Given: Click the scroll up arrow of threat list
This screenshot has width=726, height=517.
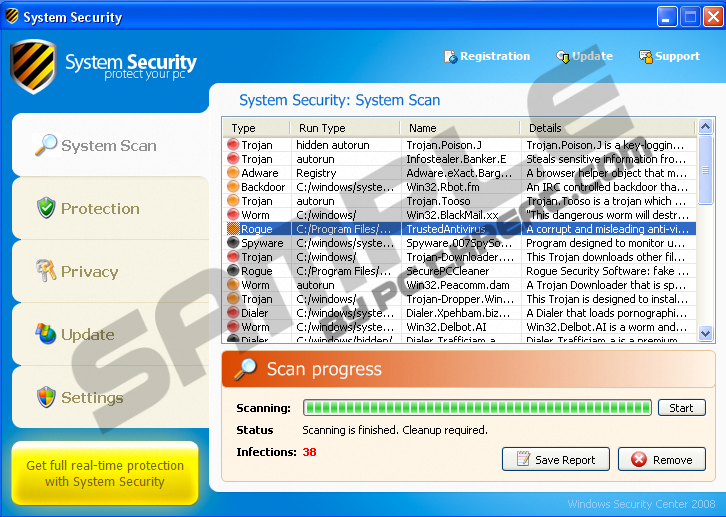Looking at the screenshot, I should 705,126.
